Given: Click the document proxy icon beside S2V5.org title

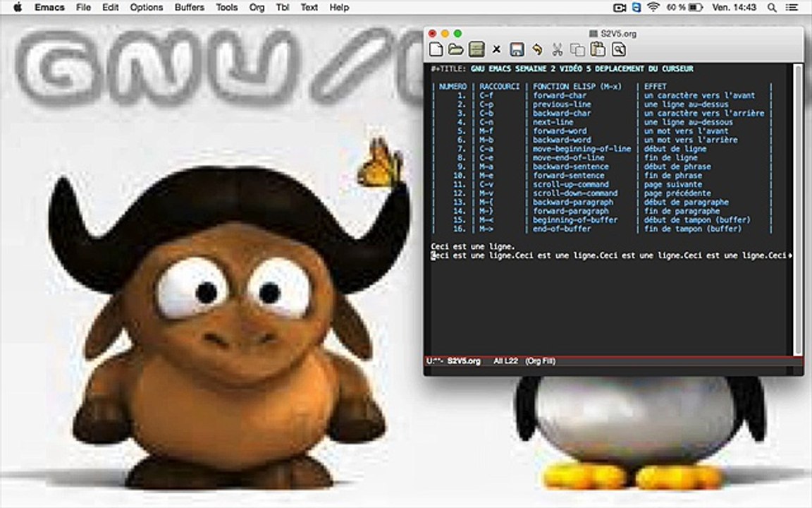Looking at the screenshot, I should (593, 34).
